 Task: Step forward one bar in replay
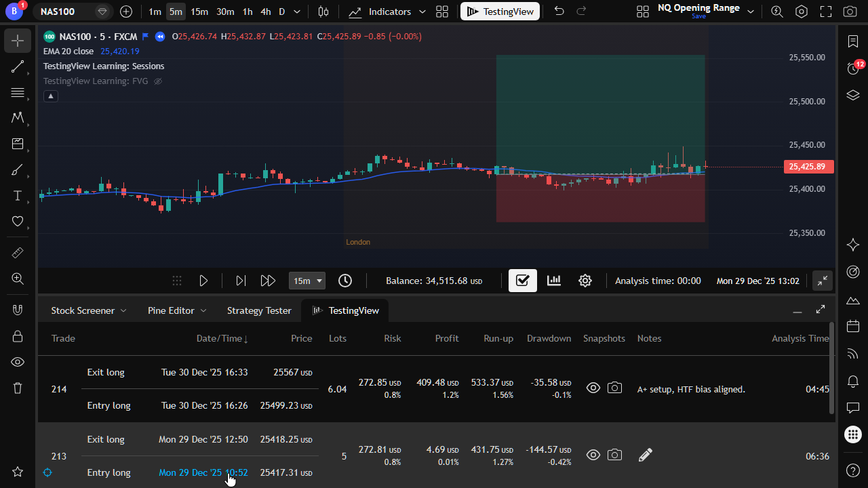pyautogui.click(x=240, y=281)
